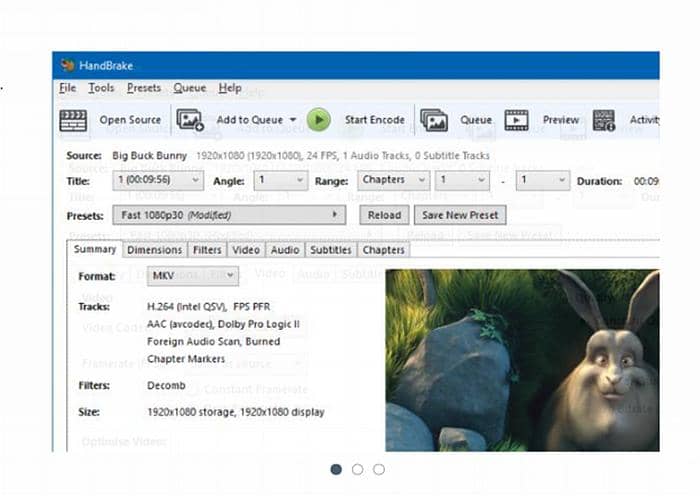Image resolution: width=700 pixels, height=498 pixels.
Task: Select the first carousel dot below the image
Action: (336, 469)
